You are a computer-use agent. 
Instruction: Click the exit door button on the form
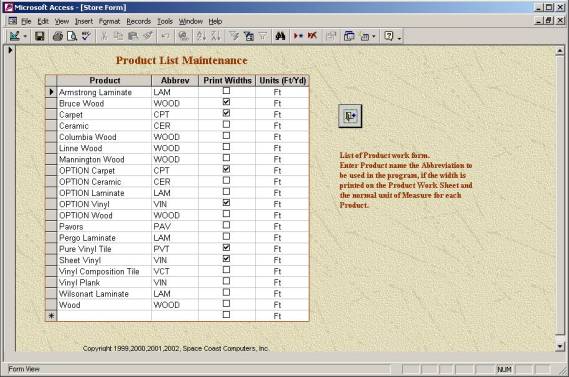[350, 116]
